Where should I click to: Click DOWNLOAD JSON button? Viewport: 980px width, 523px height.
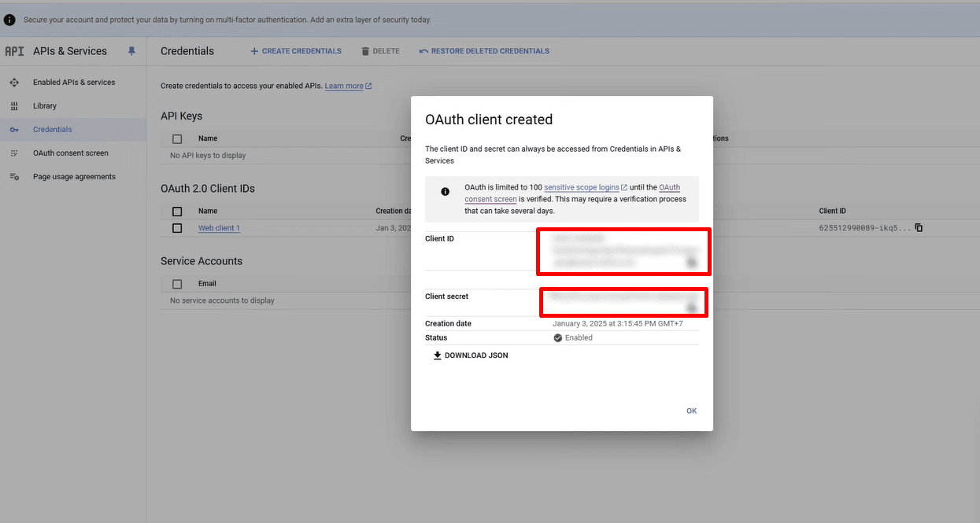tap(471, 355)
